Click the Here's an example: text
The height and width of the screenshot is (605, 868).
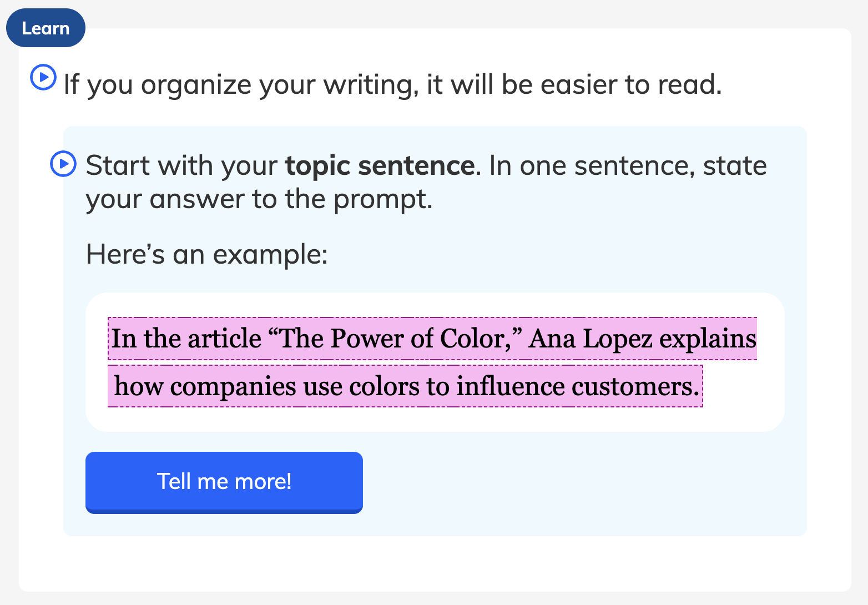point(207,255)
